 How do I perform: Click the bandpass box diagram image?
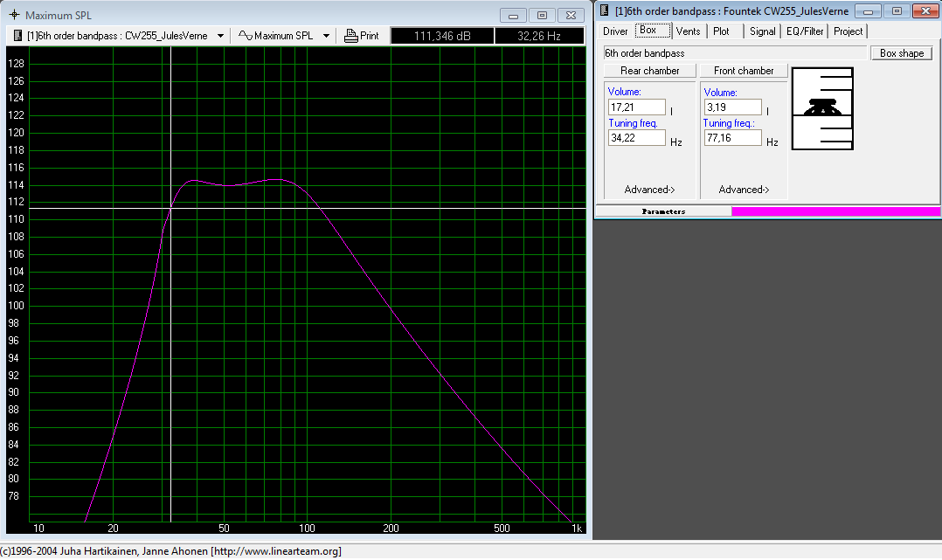tap(821, 109)
